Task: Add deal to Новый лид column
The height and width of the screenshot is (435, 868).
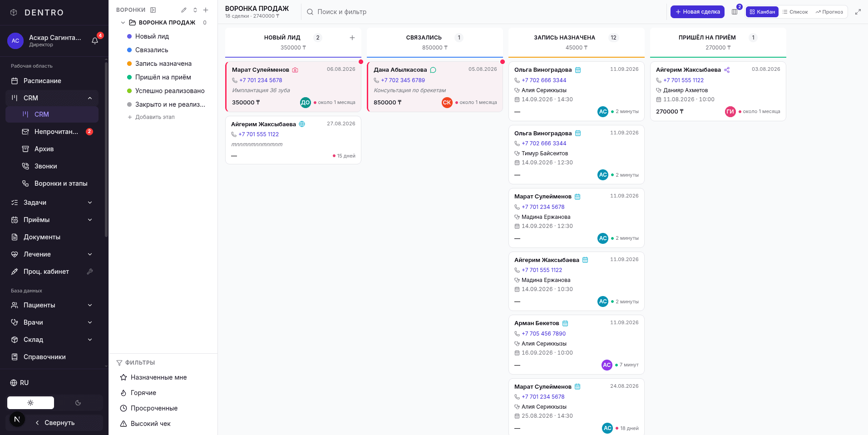Action: tap(352, 38)
